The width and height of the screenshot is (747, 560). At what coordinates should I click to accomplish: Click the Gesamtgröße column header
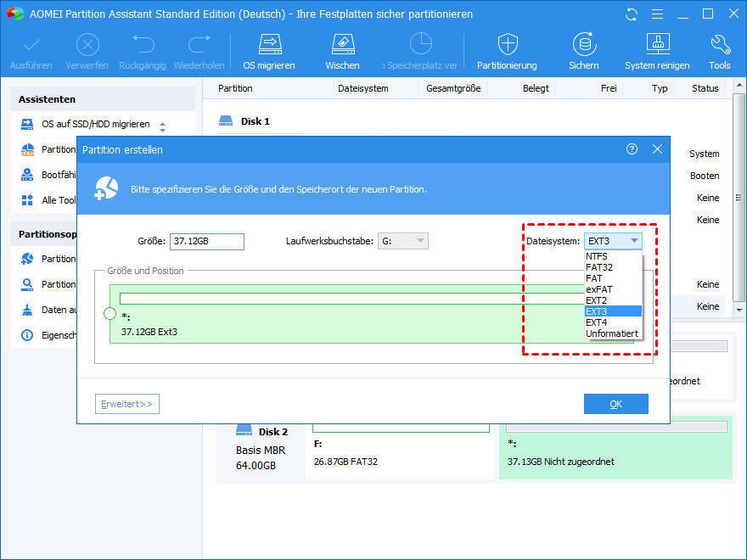coord(453,88)
